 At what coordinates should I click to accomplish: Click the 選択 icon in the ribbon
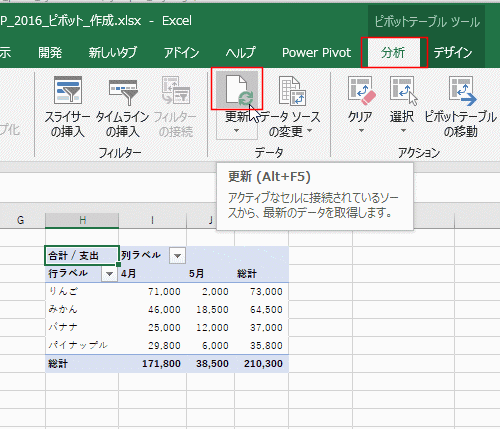[x=403, y=90]
